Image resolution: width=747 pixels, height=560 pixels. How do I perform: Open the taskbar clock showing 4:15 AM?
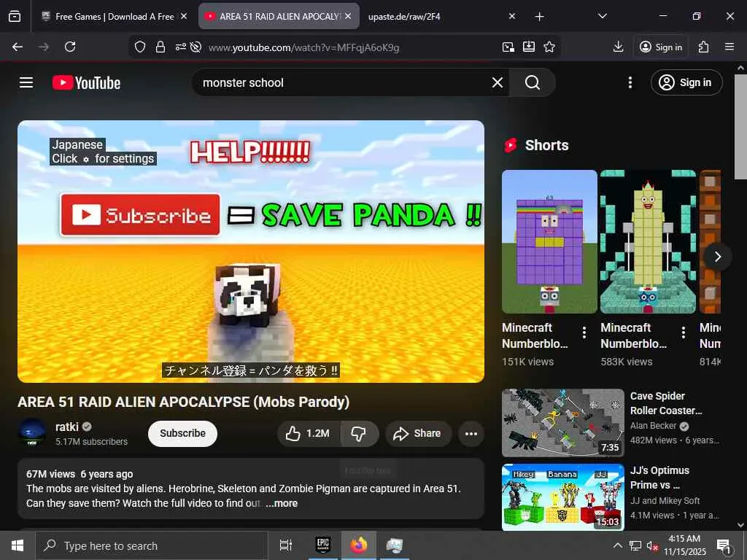click(x=684, y=545)
